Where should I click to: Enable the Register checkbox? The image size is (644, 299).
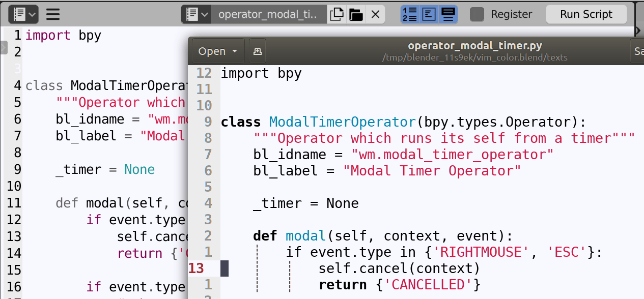477,14
